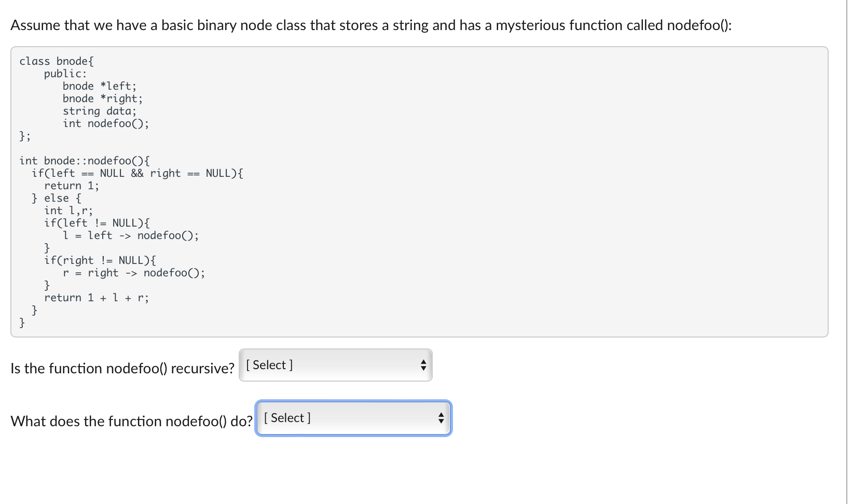Click the 'Is the function nodefoo() recursive?' label
The width and height of the screenshot is (852, 504).
point(122,368)
